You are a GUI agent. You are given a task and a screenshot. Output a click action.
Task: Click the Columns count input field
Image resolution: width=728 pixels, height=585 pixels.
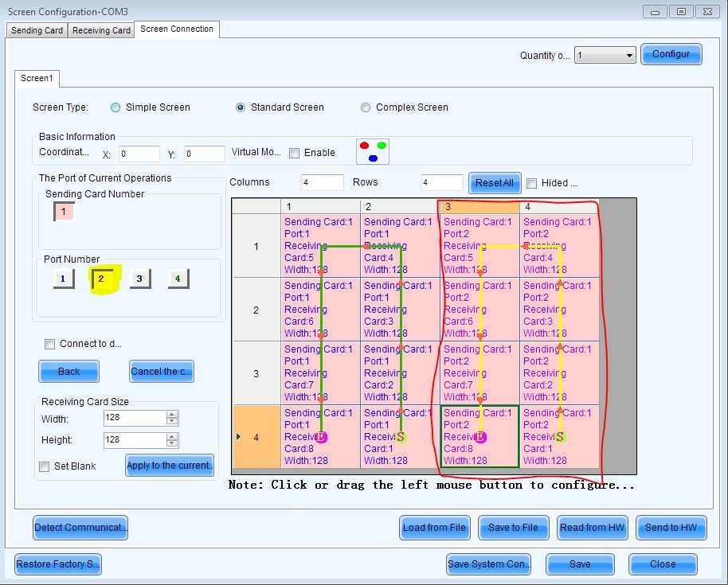click(x=322, y=182)
